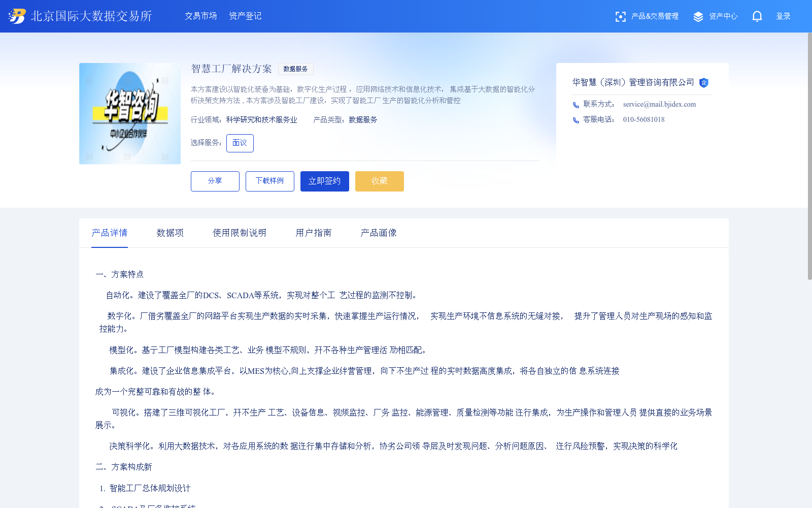The height and width of the screenshot is (508, 812).
Task: Click the email service@mail.bjidex.com
Action: tap(659, 105)
